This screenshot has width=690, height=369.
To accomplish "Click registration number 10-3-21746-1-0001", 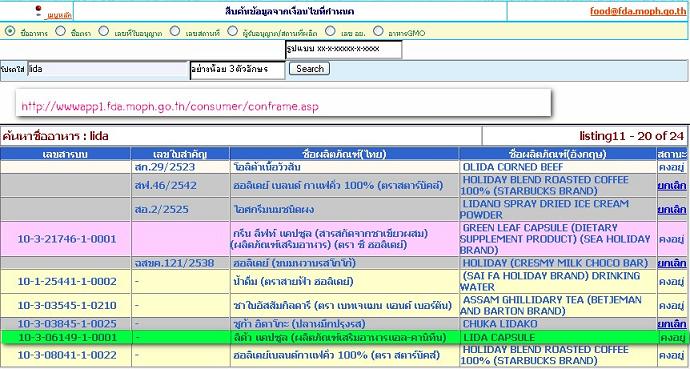I will coord(67,239).
